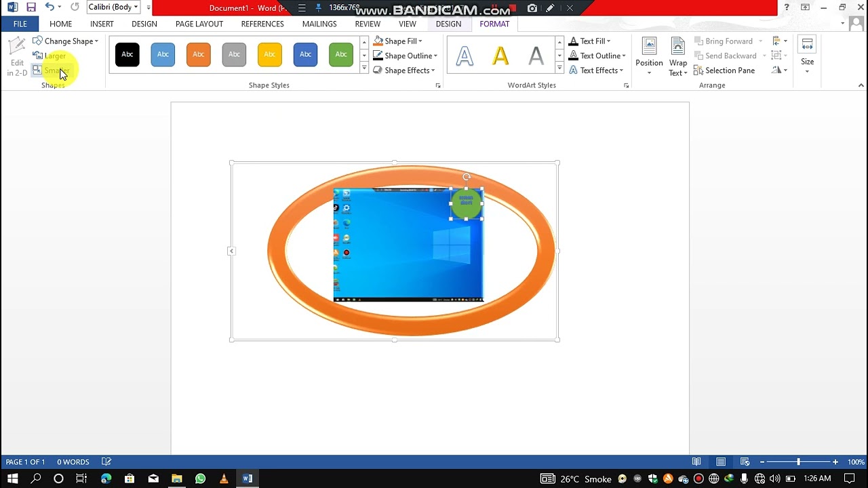Apply the yellow Abc shape style
Image resolution: width=868 pixels, height=488 pixels.
270,54
